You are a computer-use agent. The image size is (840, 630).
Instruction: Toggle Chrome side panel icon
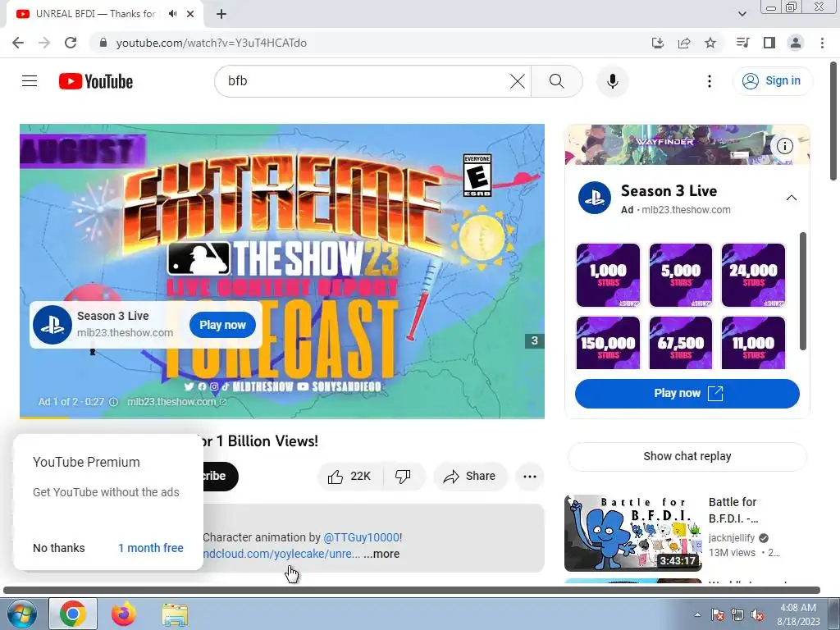coord(769,43)
